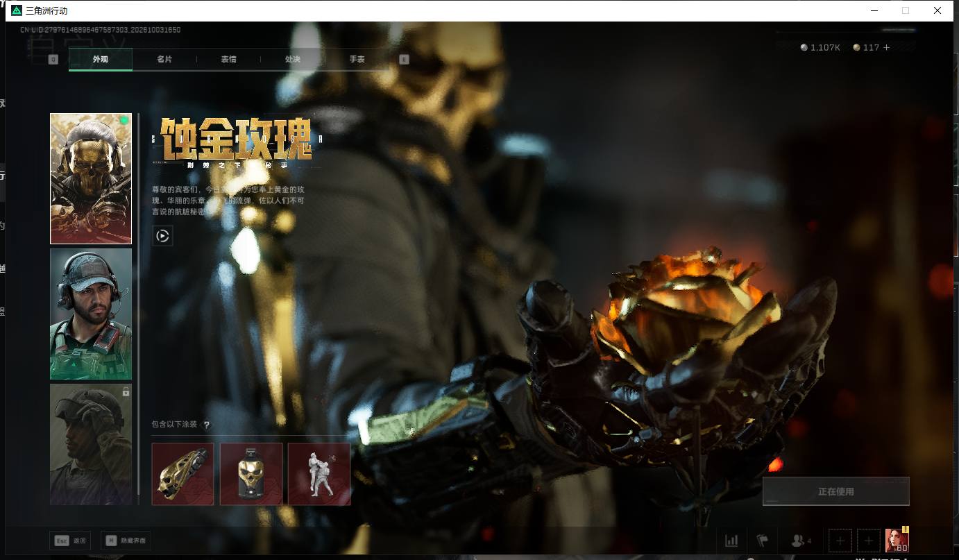Open the friends list icon
959x560 pixels.
point(801,541)
